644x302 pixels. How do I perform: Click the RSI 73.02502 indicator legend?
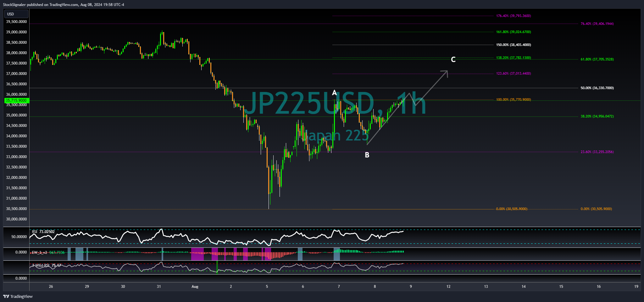(x=43, y=232)
